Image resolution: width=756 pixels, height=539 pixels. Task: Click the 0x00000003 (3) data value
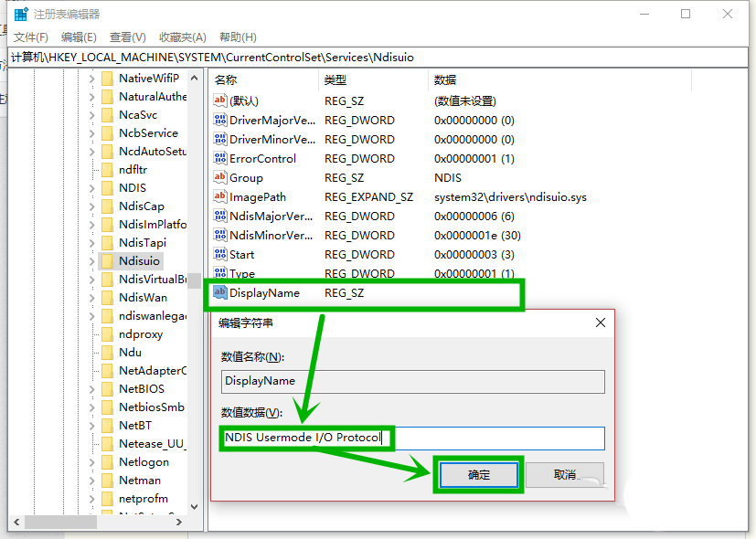pos(474,254)
